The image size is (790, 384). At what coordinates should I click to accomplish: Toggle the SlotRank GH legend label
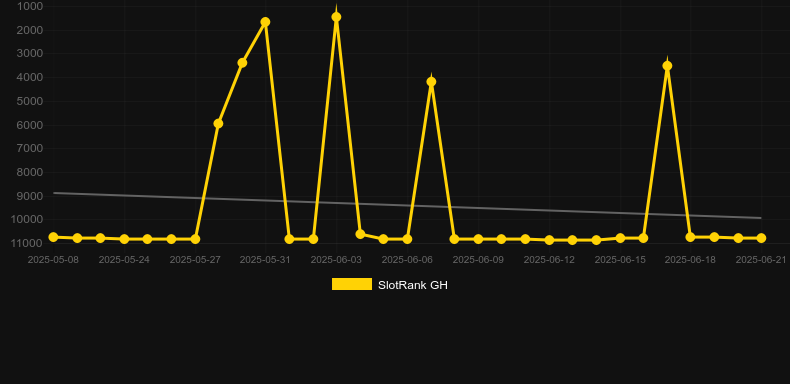pyautogui.click(x=413, y=285)
